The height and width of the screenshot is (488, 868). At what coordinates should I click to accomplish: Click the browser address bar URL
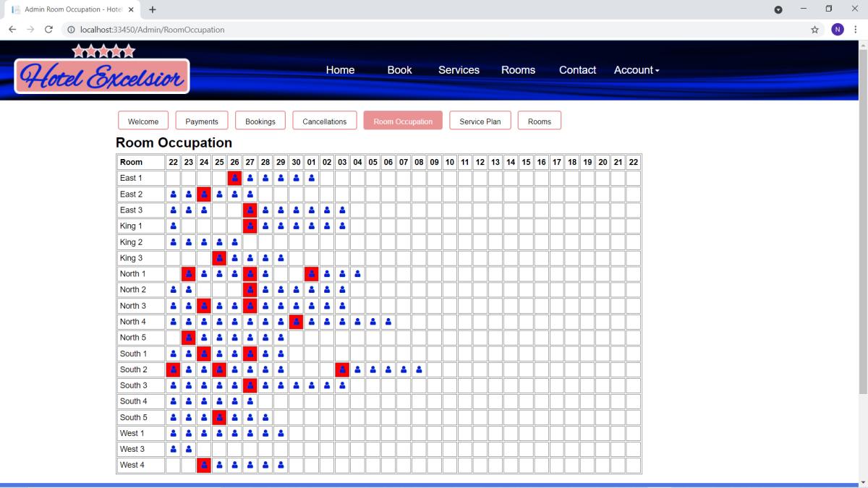pos(148,30)
